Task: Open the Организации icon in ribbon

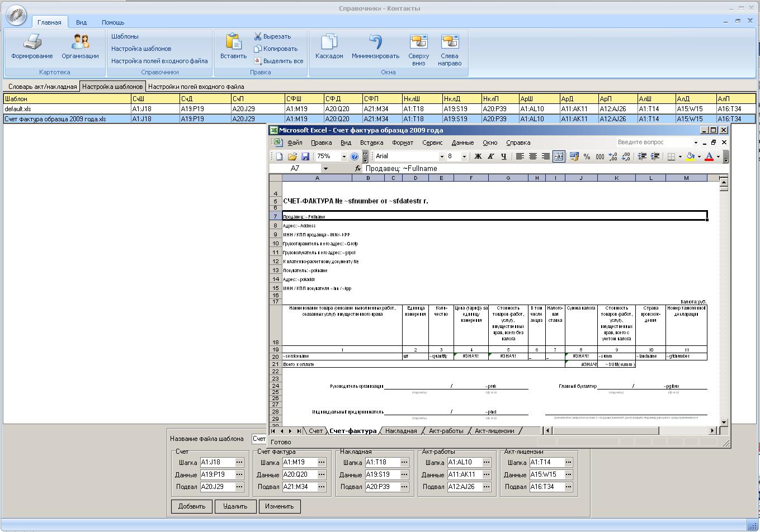Action: pyautogui.click(x=80, y=42)
